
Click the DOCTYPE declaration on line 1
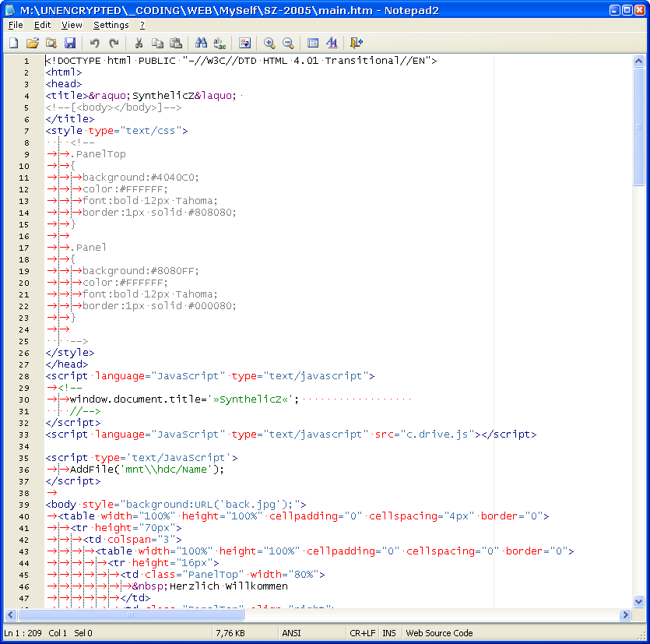[241, 61]
